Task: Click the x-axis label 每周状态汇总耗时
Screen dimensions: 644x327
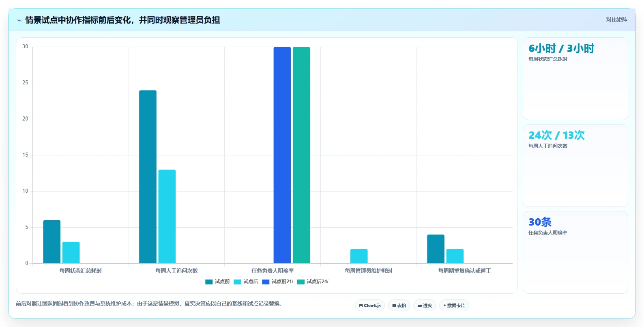Action: tap(81, 271)
